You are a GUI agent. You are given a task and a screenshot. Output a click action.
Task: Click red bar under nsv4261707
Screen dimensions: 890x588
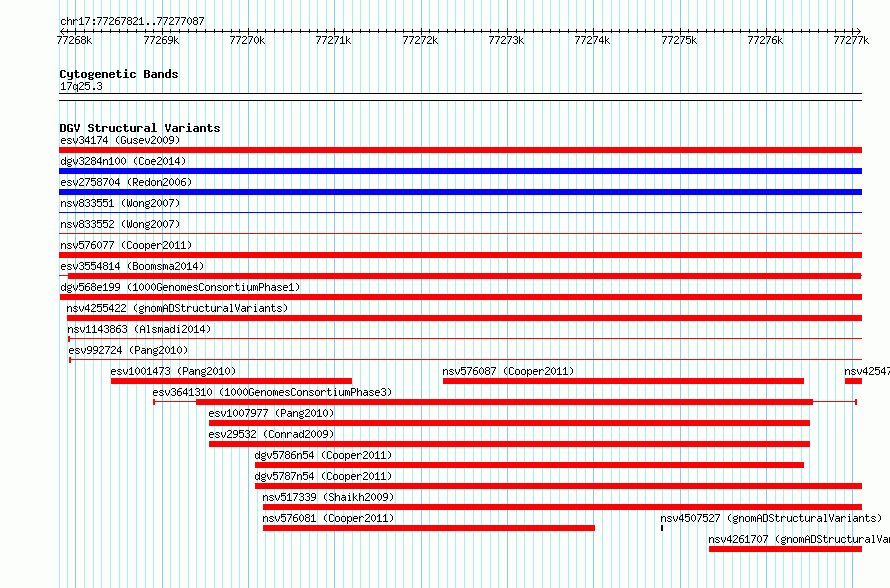pos(786,549)
